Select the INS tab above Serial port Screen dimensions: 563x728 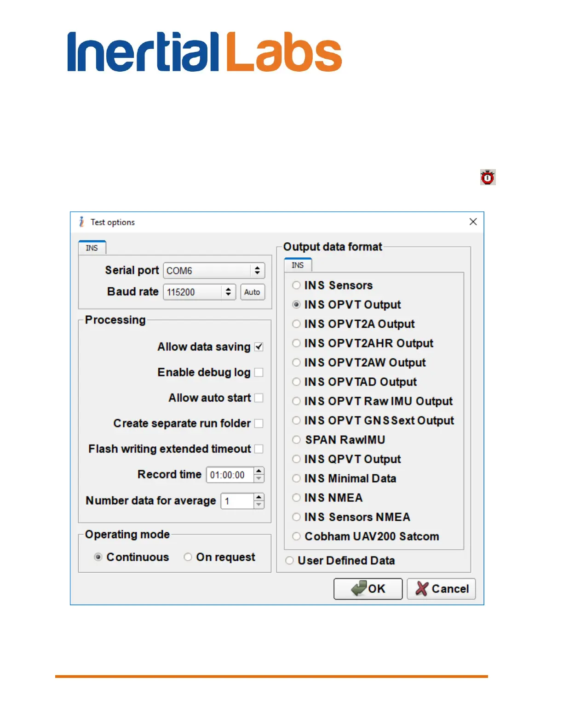92,248
